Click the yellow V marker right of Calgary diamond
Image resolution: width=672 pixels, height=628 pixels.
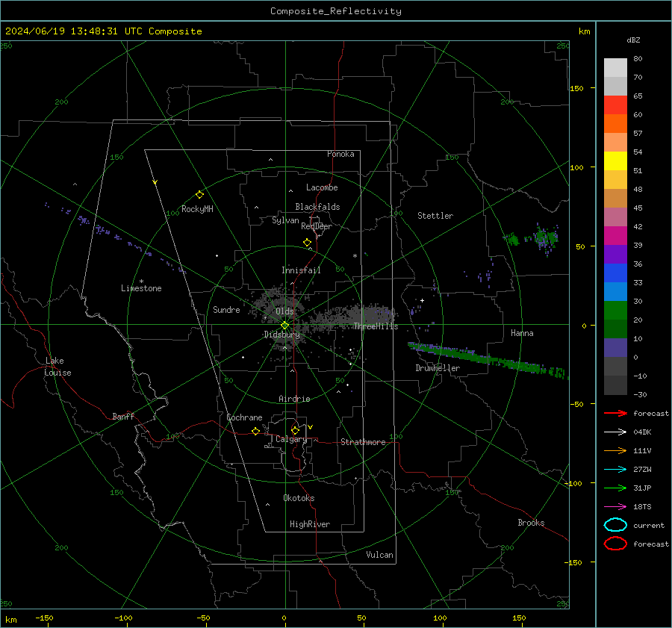pos(311,427)
